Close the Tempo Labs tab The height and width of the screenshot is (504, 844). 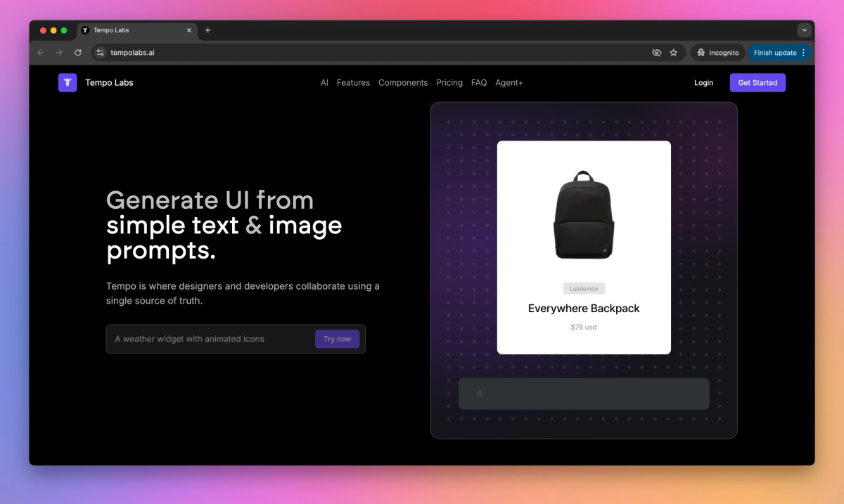tap(188, 30)
